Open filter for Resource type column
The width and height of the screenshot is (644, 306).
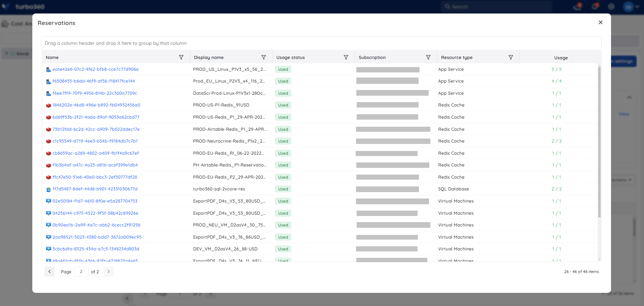pyautogui.click(x=511, y=57)
